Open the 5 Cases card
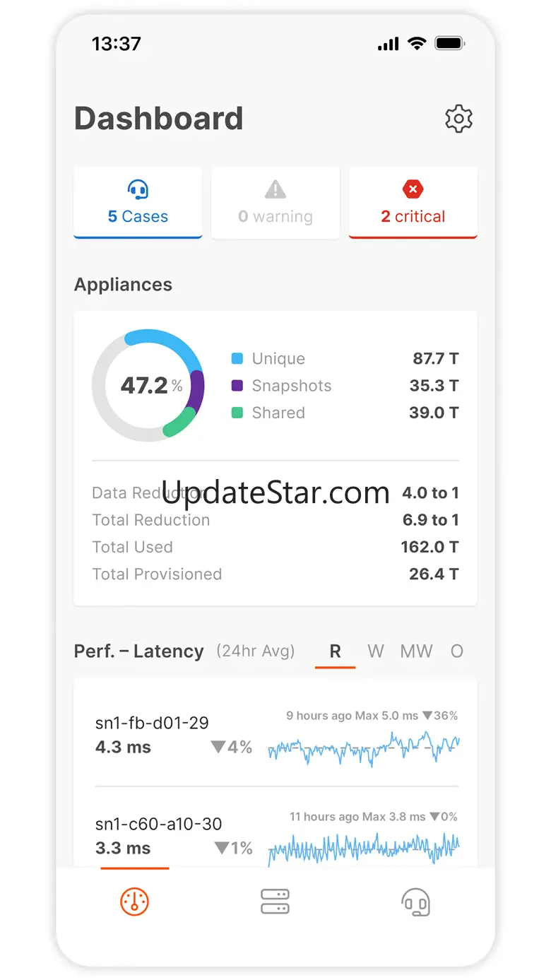551x980 pixels. point(138,203)
